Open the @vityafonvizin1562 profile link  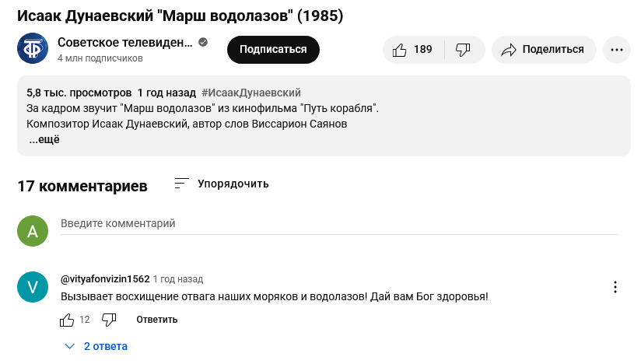coord(105,279)
